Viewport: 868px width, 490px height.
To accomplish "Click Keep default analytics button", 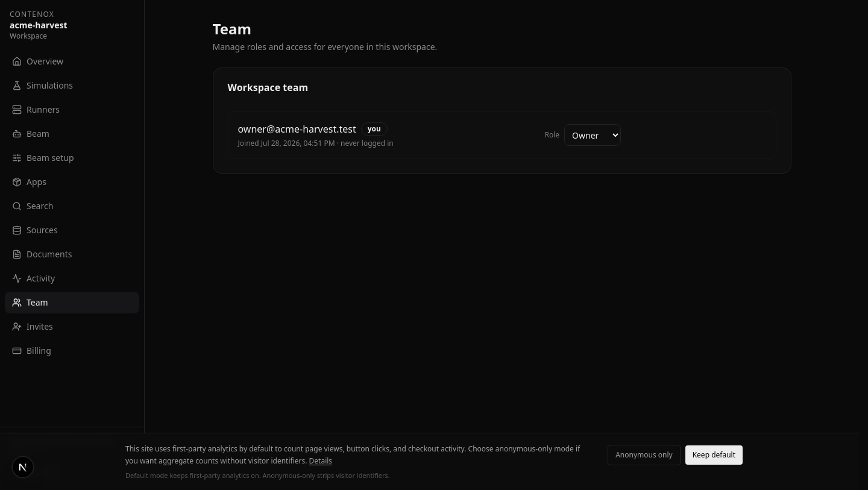I will 714,455.
